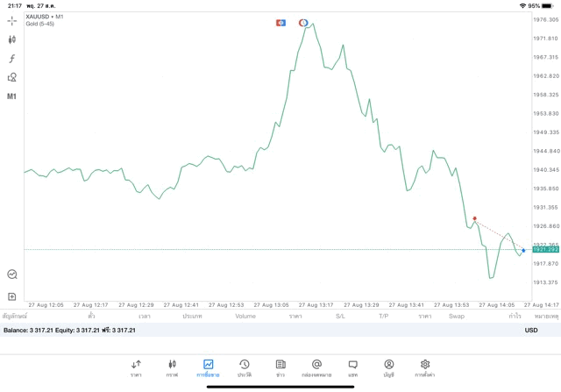This screenshot has height=392, width=561.
Task: Sort trades by Volume column header
Action: click(245, 316)
